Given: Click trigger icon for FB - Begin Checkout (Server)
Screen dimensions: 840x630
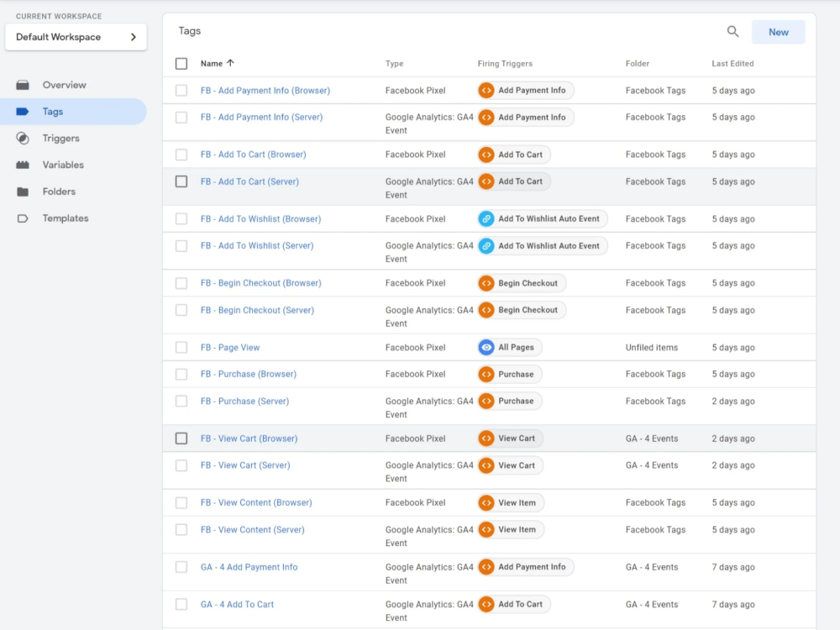Looking at the screenshot, I should [486, 310].
